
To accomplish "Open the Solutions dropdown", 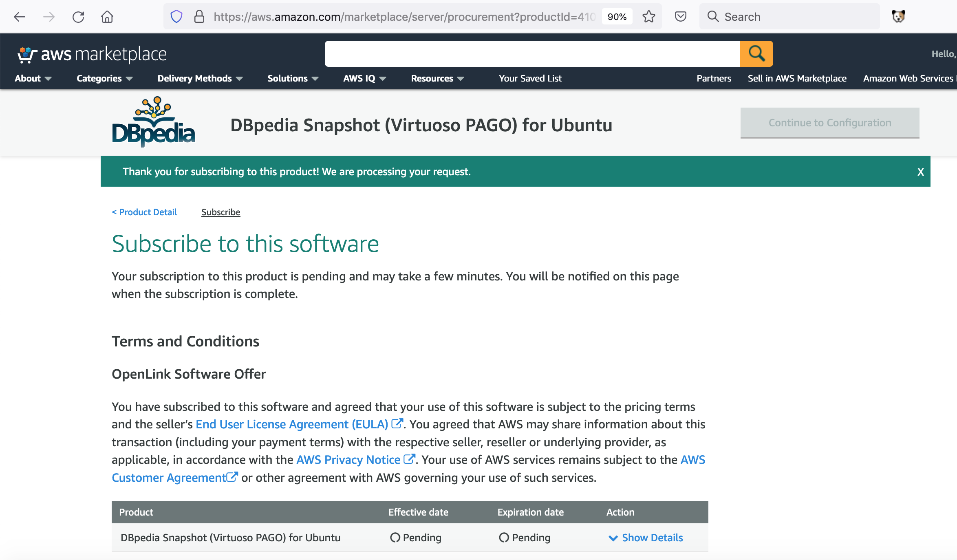I will tap(293, 78).
